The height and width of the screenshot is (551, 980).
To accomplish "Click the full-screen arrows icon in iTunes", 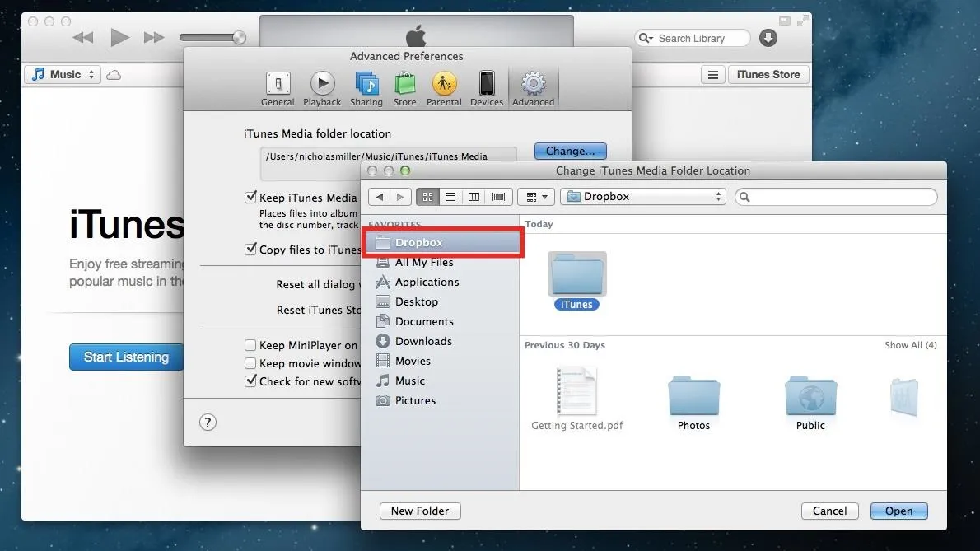I will click(x=802, y=22).
